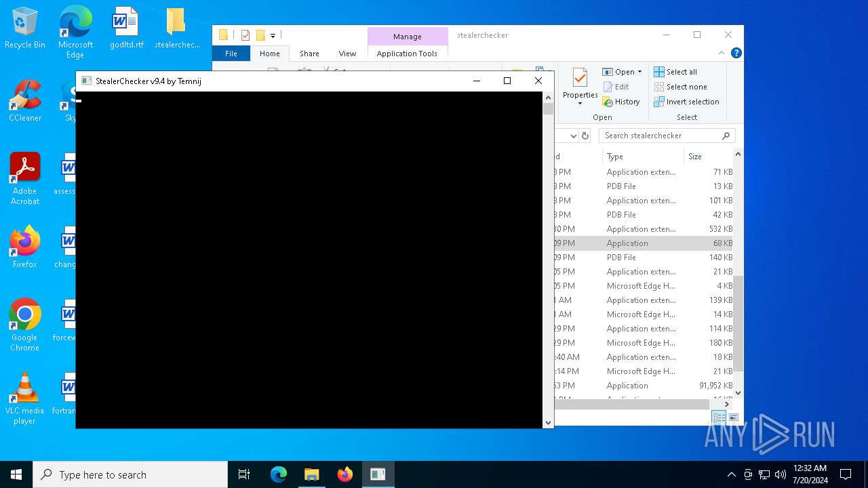Expand the address bar history dropdown
This screenshot has width=868, height=488.
(x=573, y=136)
